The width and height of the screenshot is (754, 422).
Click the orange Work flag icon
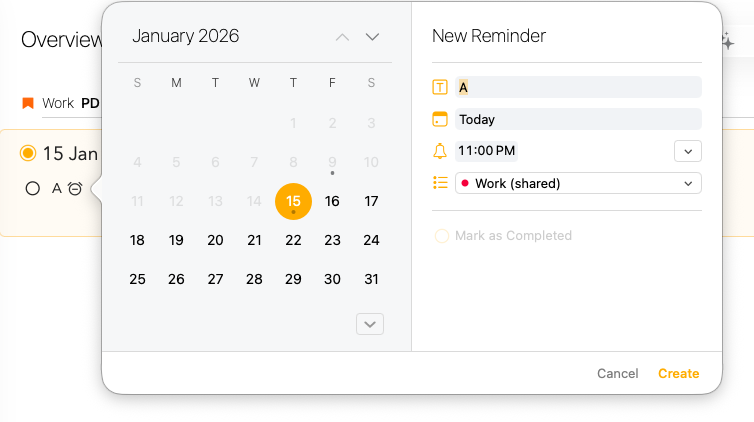point(28,103)
